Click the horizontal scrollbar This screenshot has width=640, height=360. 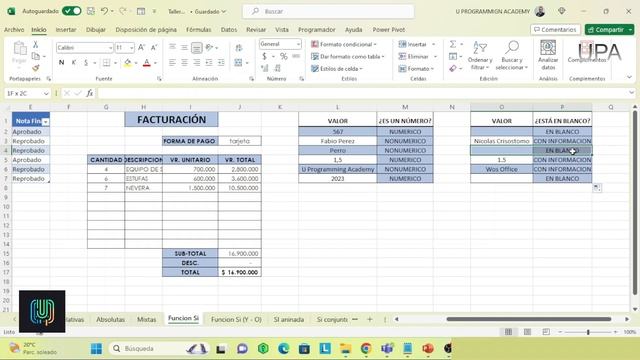tap(529, 319)
